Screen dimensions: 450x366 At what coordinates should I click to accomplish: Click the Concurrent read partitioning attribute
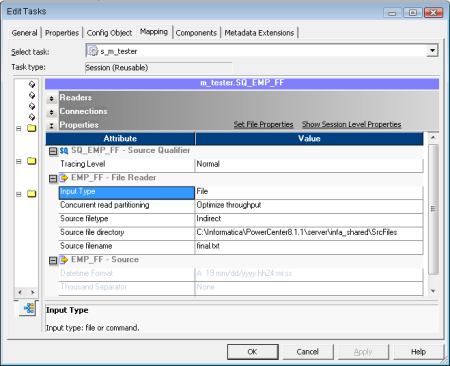(127, 206)
